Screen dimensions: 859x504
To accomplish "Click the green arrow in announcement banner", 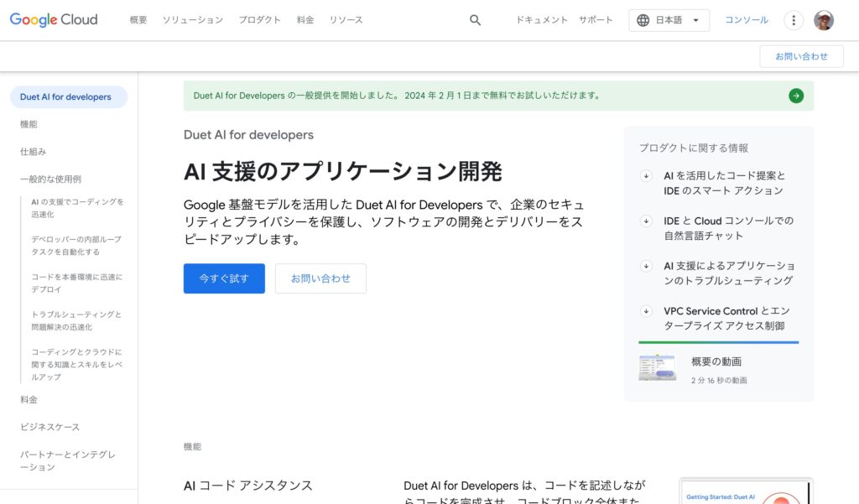I will pyautogui.click(x=795, y=96).
